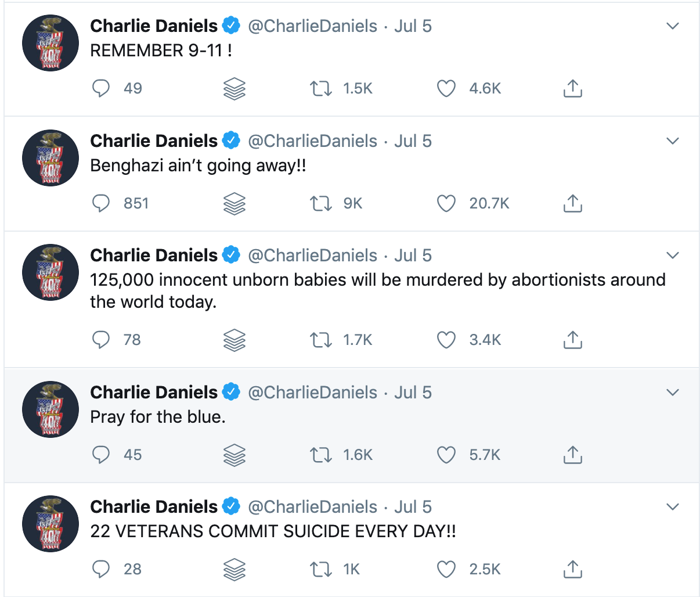Click stacked layers icon on Pray for the blue tweet

coord(234,455)
